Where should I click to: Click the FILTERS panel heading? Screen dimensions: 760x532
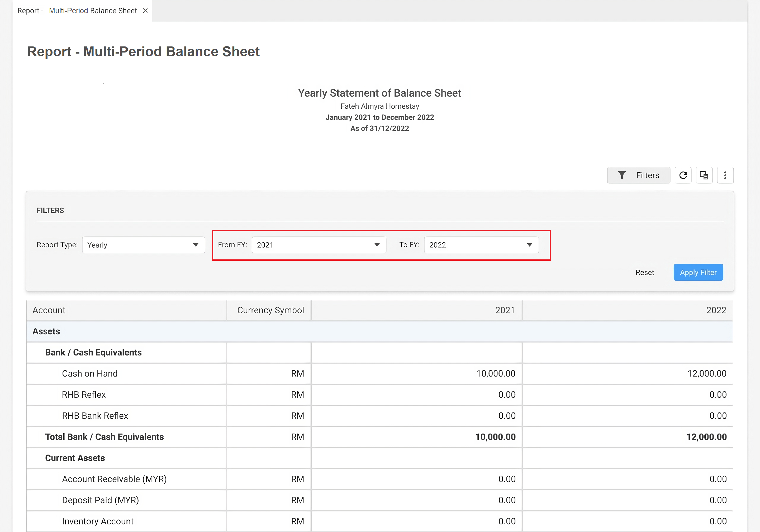50,211
